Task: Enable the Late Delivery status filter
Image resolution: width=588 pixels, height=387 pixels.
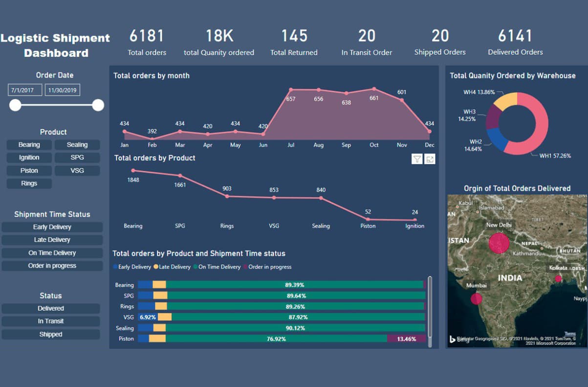Action: (x=52, y=240)
